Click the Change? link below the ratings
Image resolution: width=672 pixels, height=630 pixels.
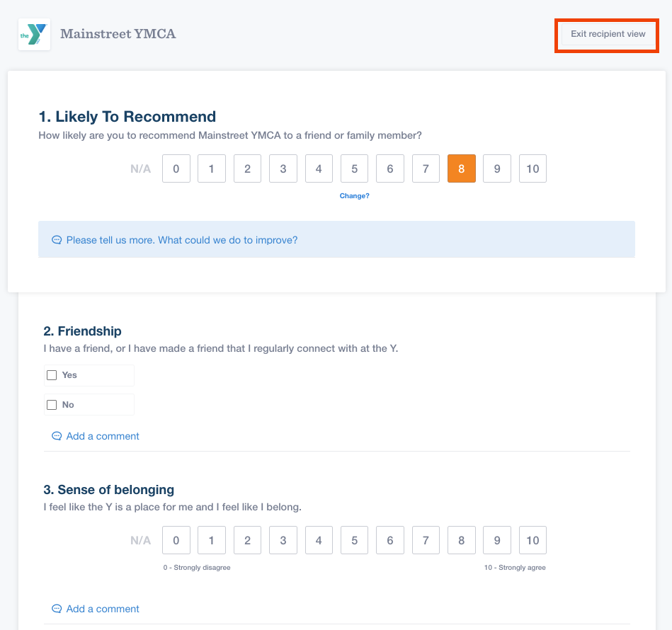point(354,196)
